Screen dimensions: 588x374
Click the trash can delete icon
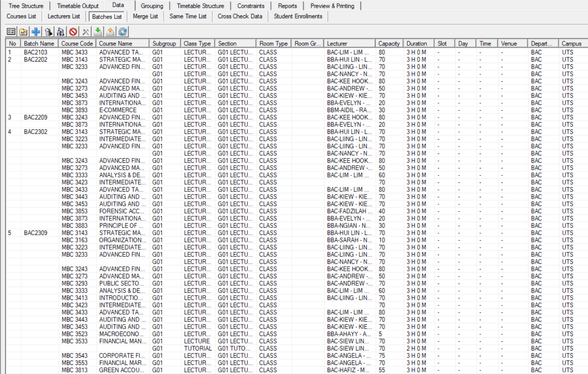48,32
